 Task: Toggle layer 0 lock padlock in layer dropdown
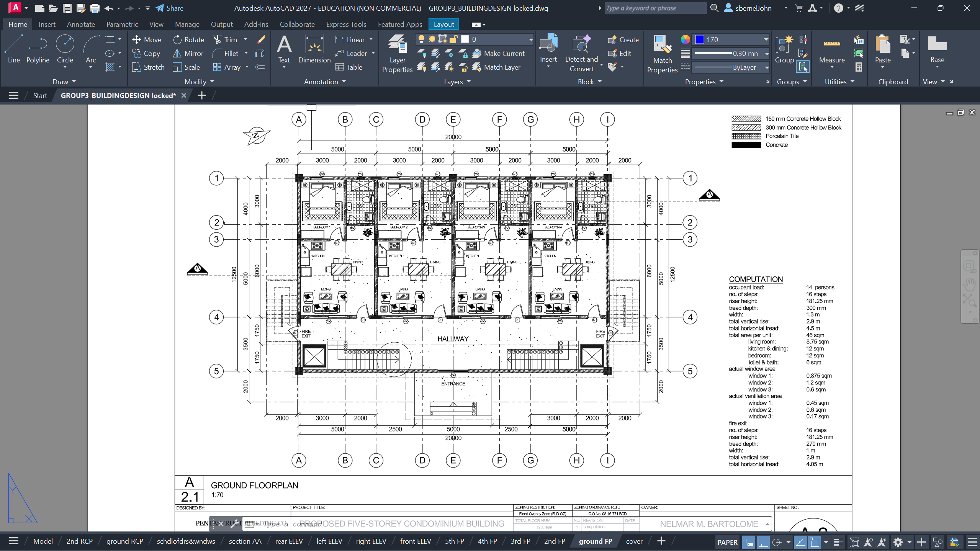point(454,39)
